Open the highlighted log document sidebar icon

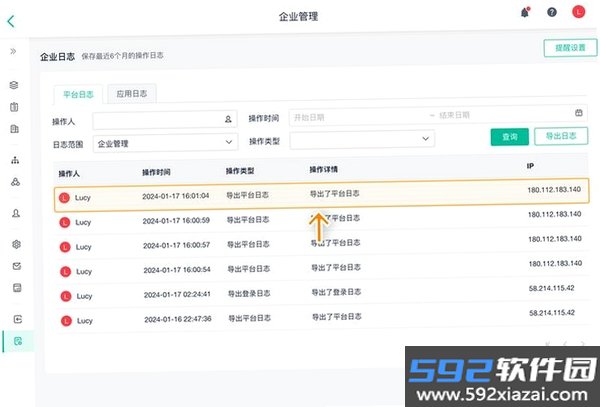coord(18,341)
